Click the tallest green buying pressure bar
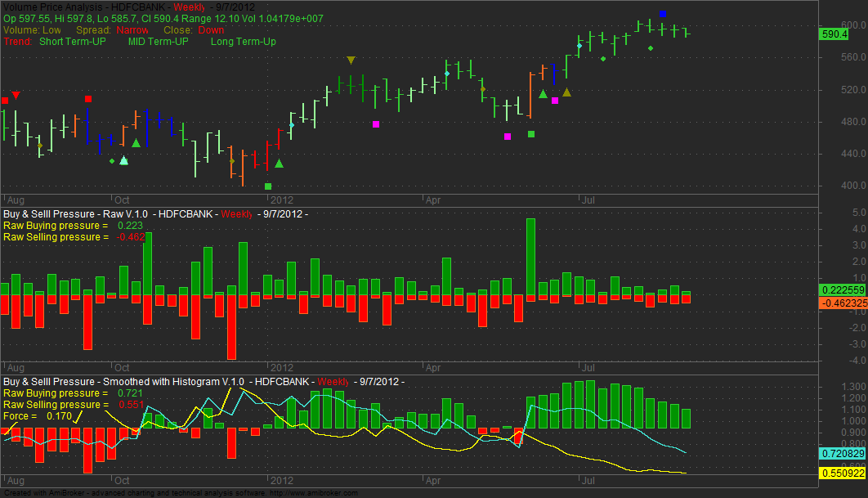Screen dimensions: 868x498 pyautogui.click(x=531, y=257)
